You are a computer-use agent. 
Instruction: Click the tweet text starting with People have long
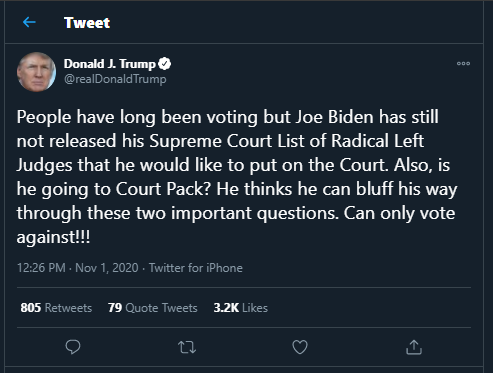[x=237, y=177]
